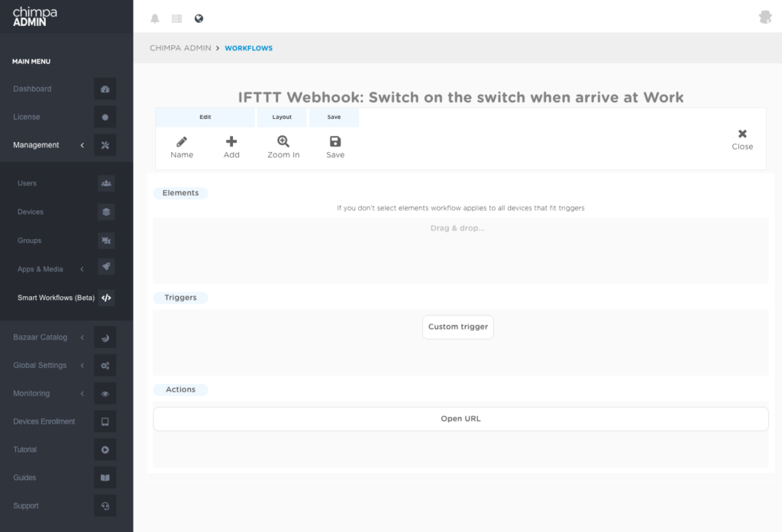Click the License circle icon
782x532 pixels.
[x=105, y=117]
